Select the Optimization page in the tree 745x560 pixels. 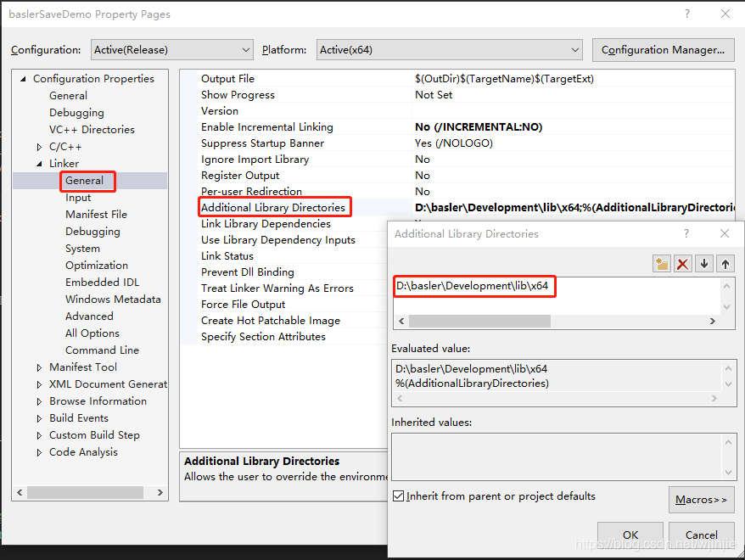pos(96,265)
